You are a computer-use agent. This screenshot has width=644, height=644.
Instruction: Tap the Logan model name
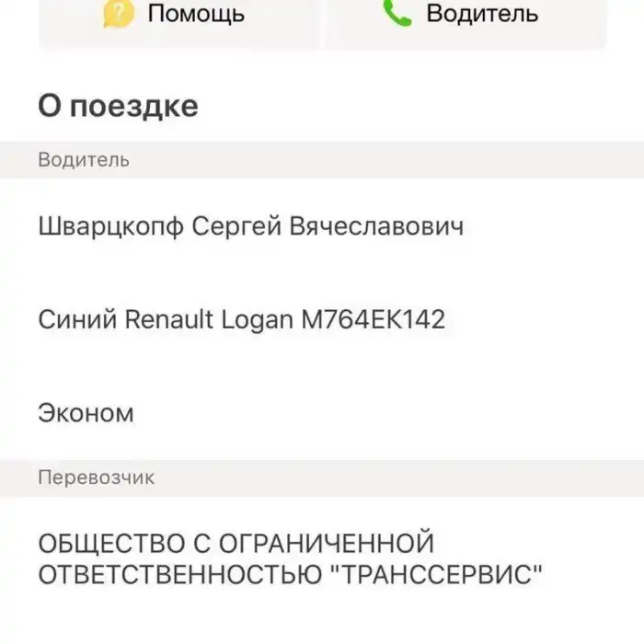[259, 320]
